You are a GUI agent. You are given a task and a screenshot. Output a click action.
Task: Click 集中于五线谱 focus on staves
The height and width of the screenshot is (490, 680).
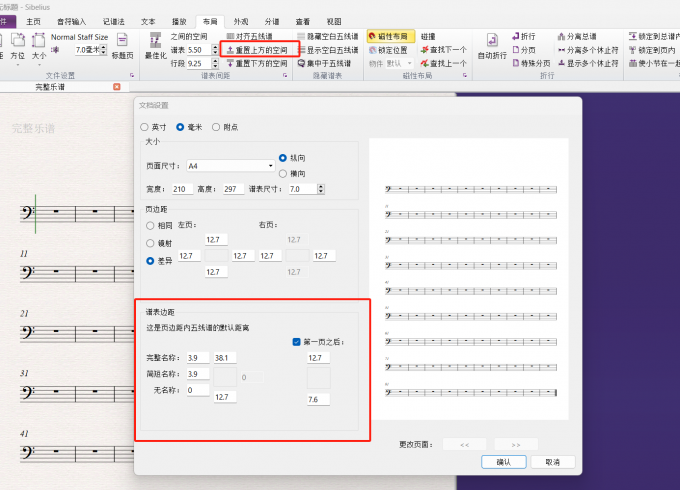pos(324,63)
